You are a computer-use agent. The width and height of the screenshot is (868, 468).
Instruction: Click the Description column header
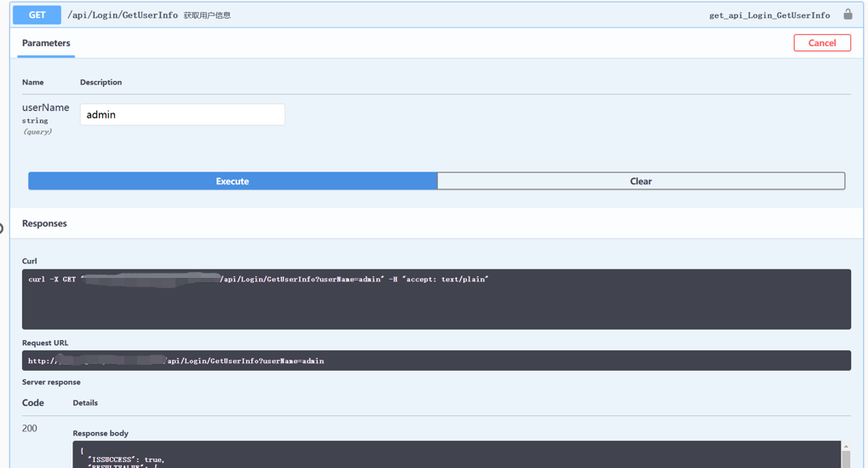point(101,82)
